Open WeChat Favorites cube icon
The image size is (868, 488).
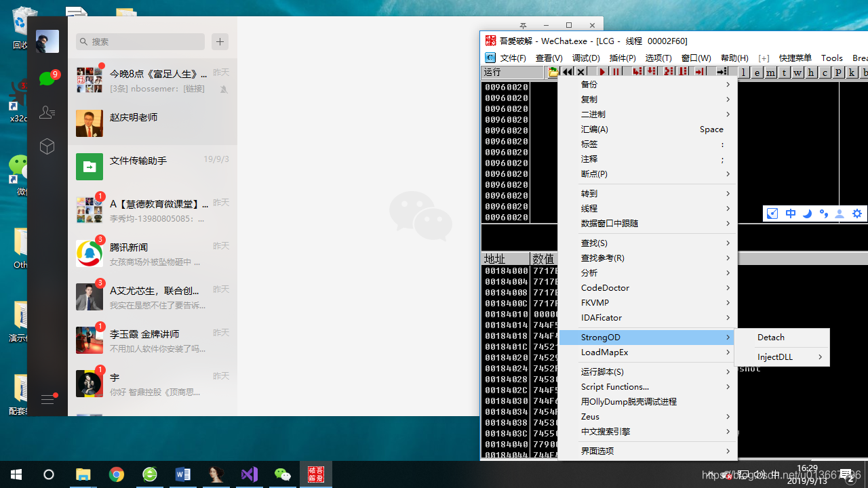pyautogui.click(x=47, y=146)
